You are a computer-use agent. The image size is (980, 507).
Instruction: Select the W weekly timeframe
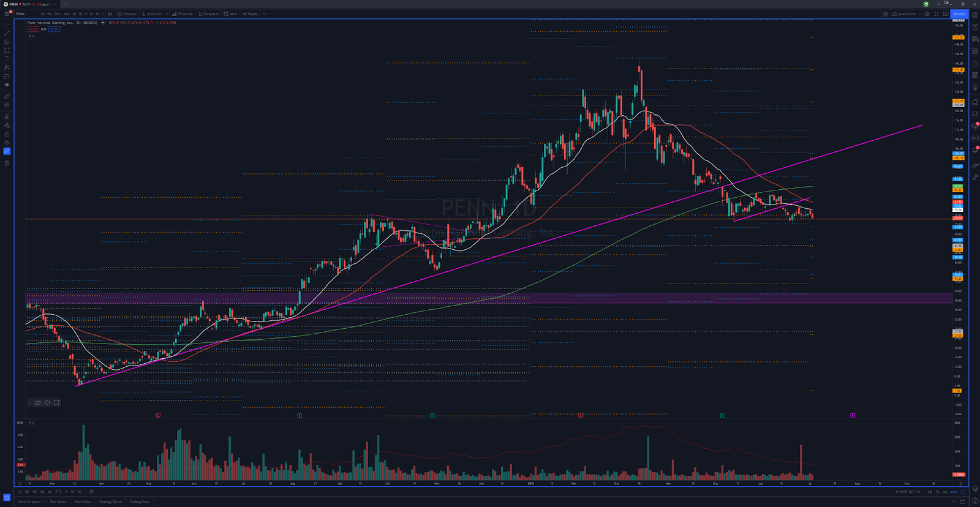pos(91,13)
